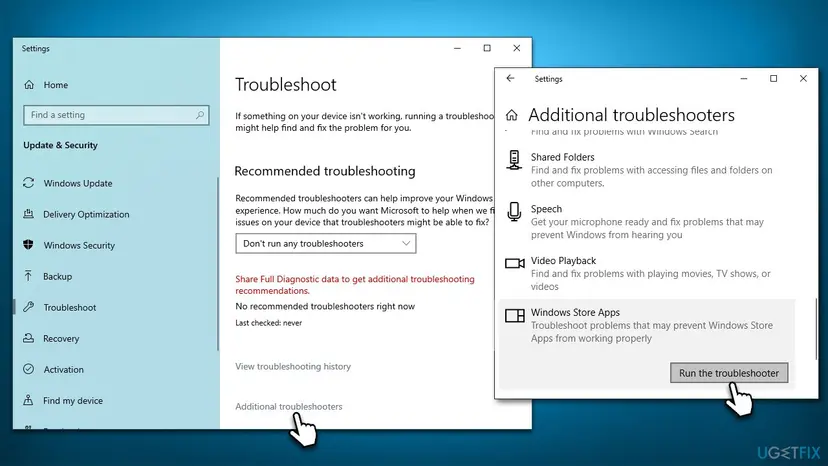The image size is (828, 466).
Task: Click Share Full Diagnostic data link
Action: (355, 285)
